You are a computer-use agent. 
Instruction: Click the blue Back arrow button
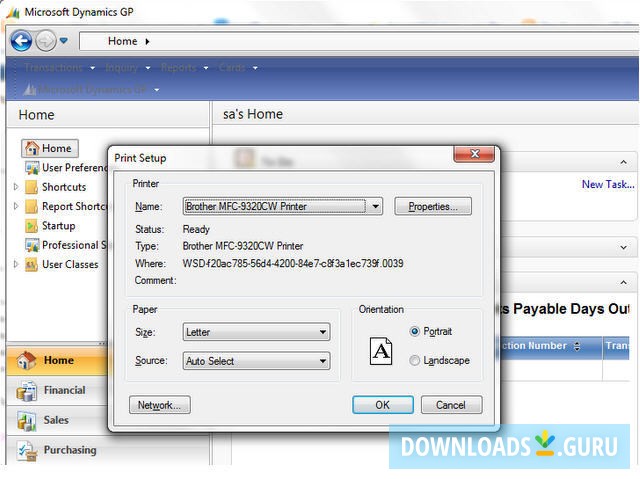point(21,41)
